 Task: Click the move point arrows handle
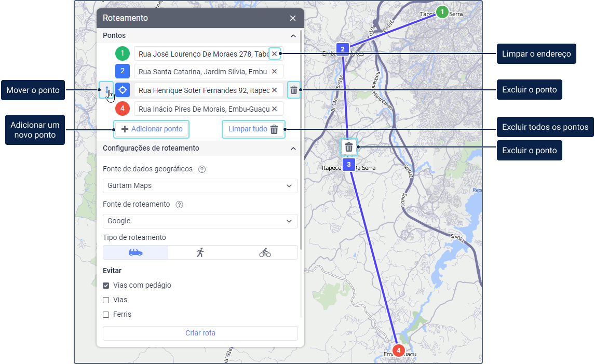pyautogui.click(x=106, y=90)
